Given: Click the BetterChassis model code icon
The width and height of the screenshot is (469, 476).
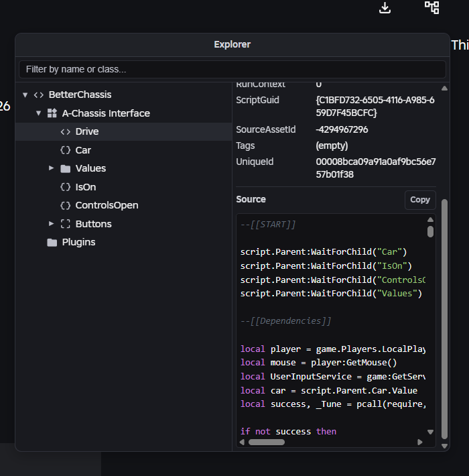Looking at the screenshot, I should pos(39,95).
